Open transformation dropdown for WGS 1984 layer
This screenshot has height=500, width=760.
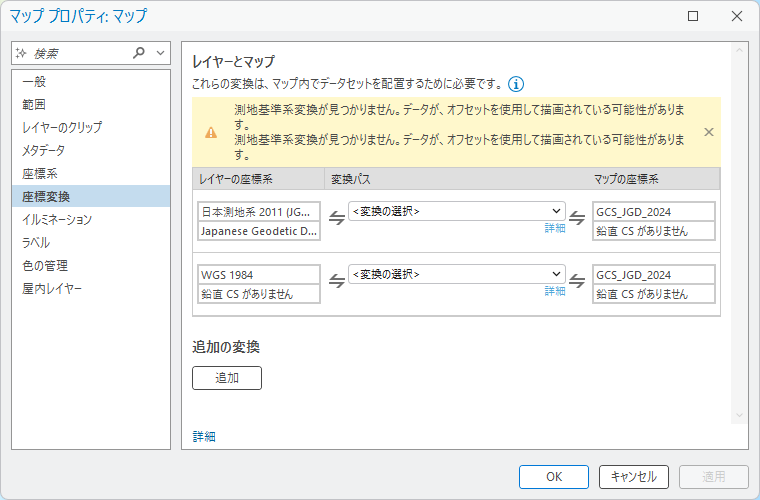[456, 274]
